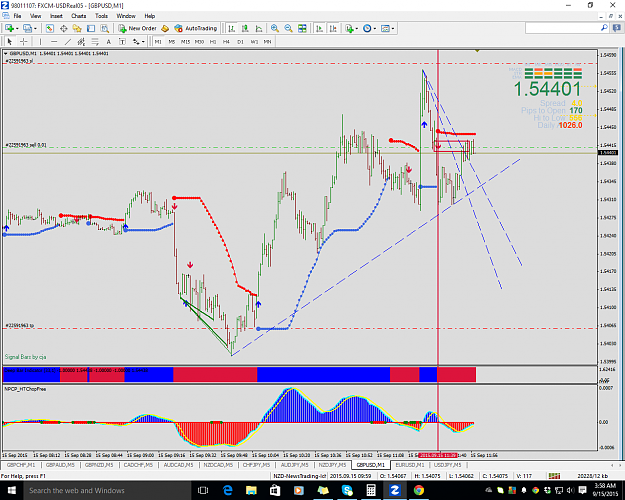Screen dimensions: 625x500
Task: Draw an equidistant channel
Action: click(x=81, y=41)
